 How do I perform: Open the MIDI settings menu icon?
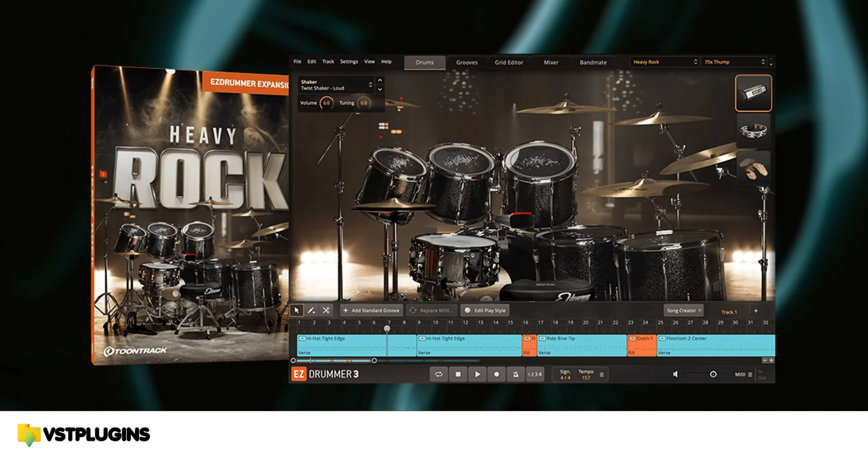[750, 375]
